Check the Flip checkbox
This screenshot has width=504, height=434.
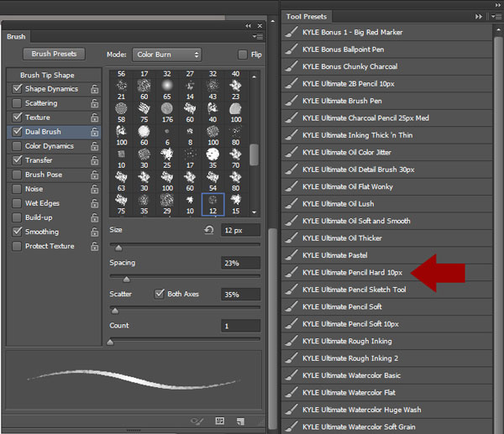click(243, 55)
